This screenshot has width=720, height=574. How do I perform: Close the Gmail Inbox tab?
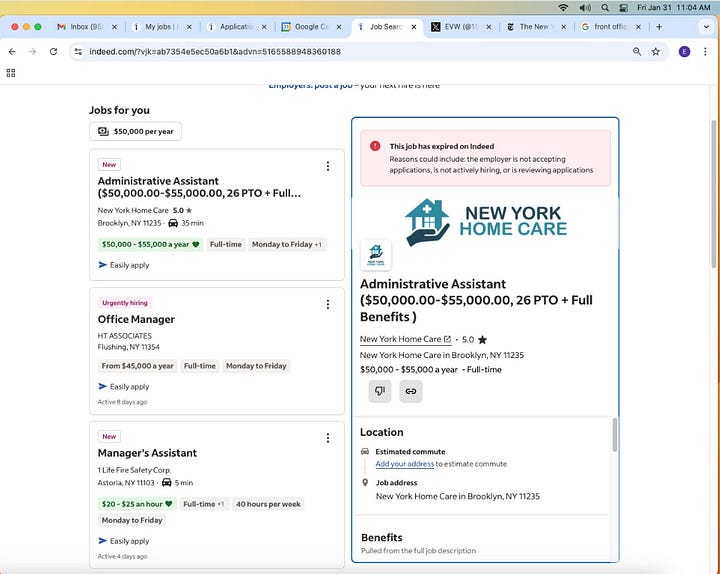tap(114, 27)
